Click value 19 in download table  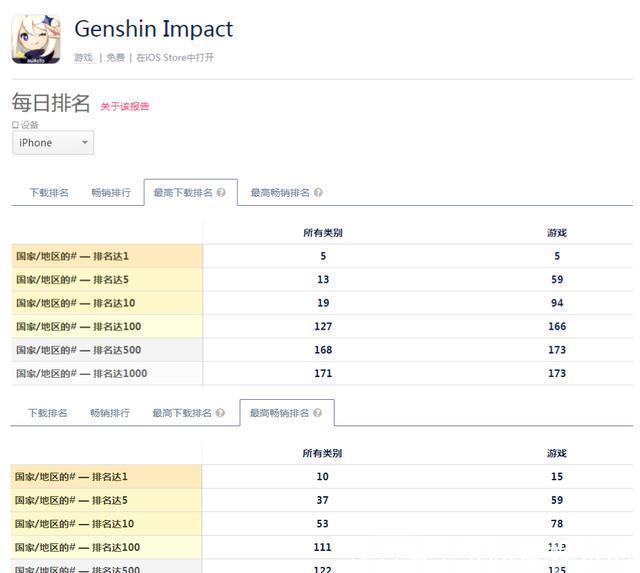[323, 303]
